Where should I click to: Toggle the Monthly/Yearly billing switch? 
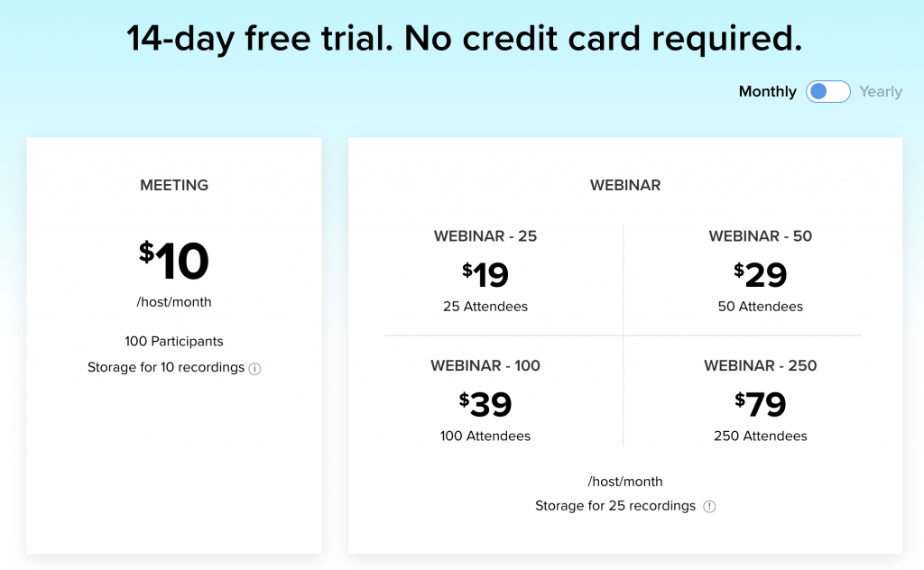tap(828, 91)
